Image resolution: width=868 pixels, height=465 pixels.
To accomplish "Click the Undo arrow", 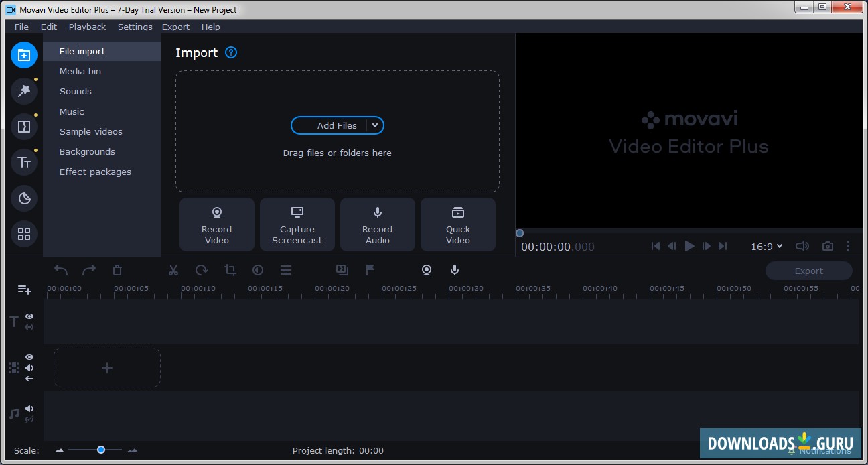I will [60, 270].
